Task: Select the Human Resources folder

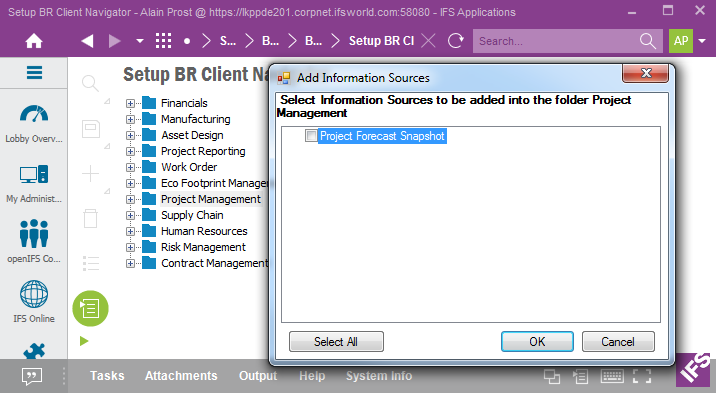Action: (x=204, y=231)
